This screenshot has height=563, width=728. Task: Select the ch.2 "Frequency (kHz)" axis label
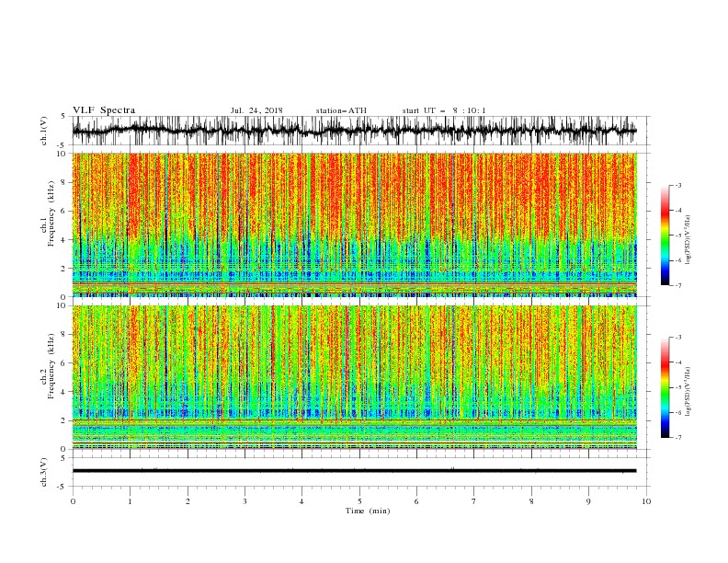[x=51, y=366]
